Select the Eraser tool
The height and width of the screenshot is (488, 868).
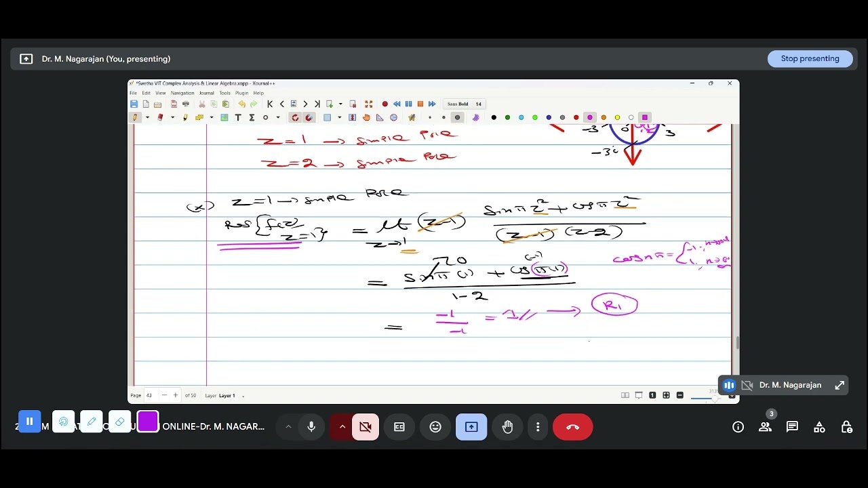pos(160,117)
